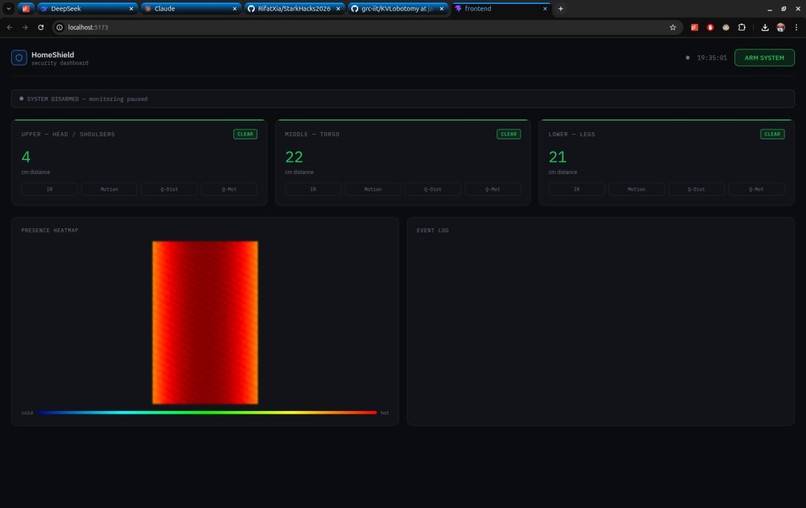Screen dimensions: 806x508
Task: Close the Claude tab
Action: coord(234,9)
